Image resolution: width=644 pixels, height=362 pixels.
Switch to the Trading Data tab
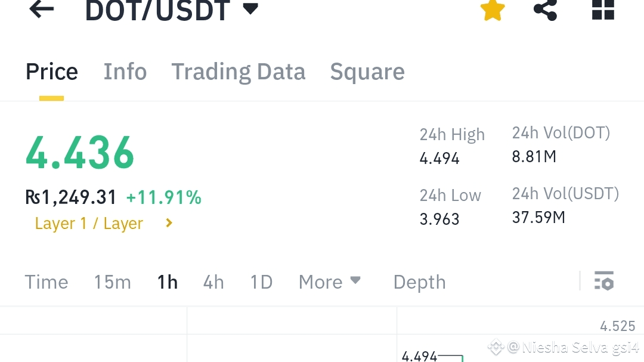point(238,72)
